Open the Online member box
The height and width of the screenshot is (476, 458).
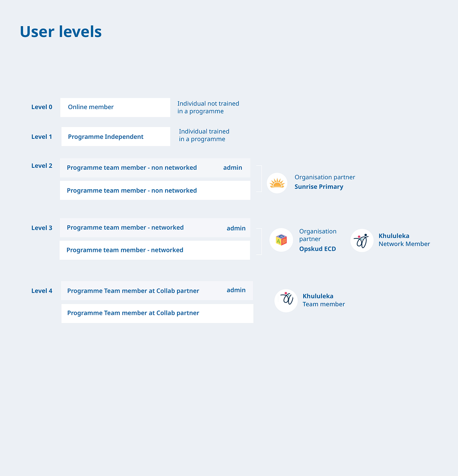pyautogui.click(x=115, y=107)
